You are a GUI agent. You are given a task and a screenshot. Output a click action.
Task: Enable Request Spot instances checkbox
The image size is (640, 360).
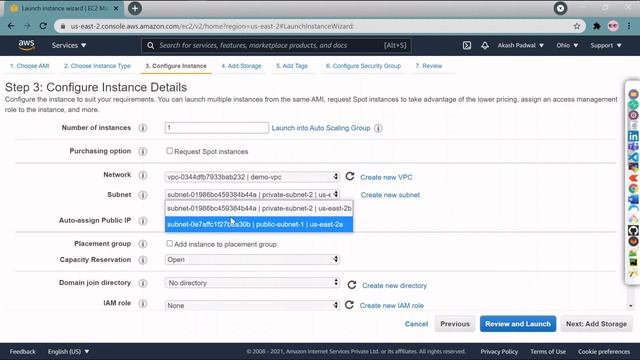[169, 151]
